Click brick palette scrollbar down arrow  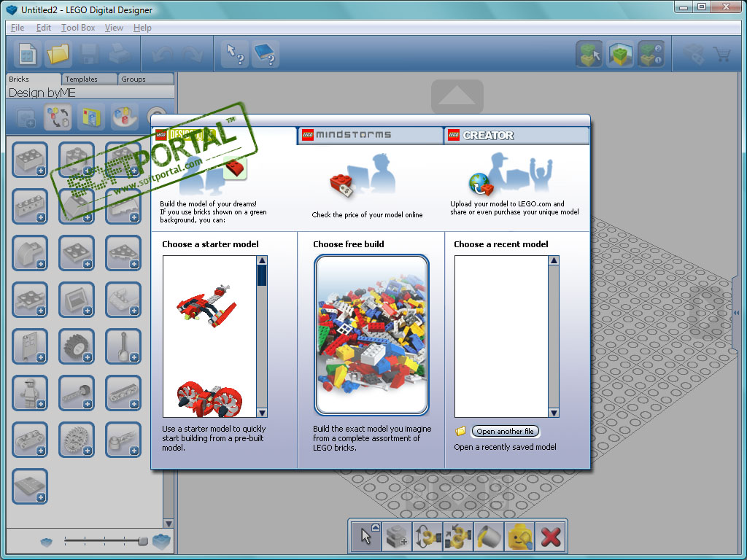tap(169, 524)
